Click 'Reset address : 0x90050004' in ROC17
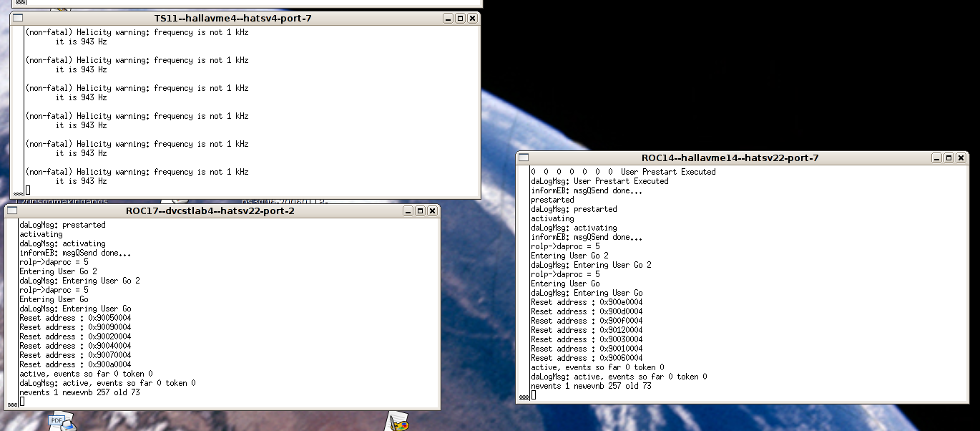The image size is (980, 431). (75, 318)
